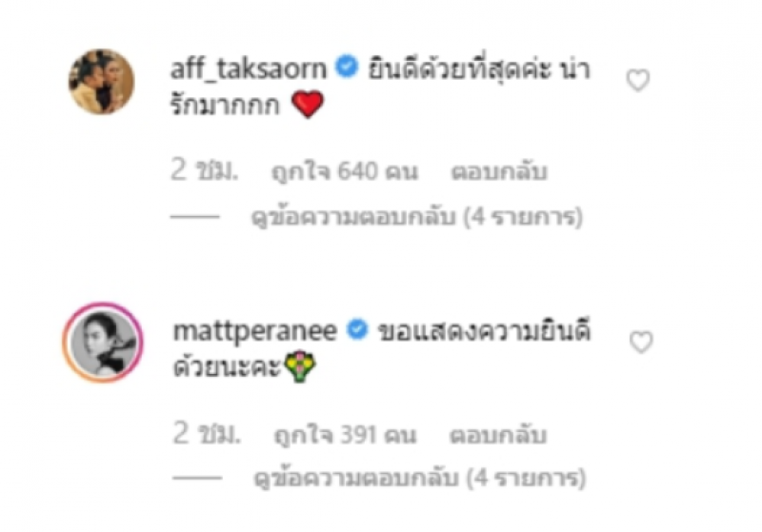Click mattperanee comment text ขอแสดงความยินดี
The height and width of the screenshot is (532, 762).
(484, 331)
